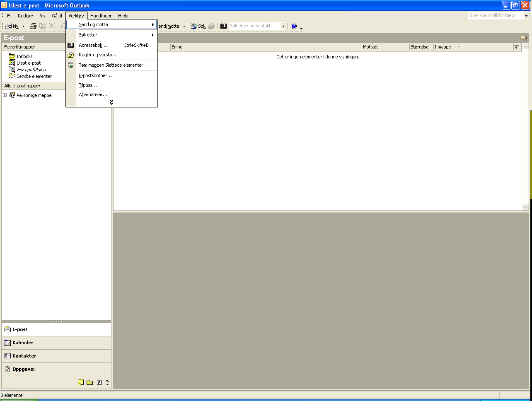The width and height of the screenshot is (532, 401).
Task: Choose Regler og varsler menu item
Action: pos(111,55)
